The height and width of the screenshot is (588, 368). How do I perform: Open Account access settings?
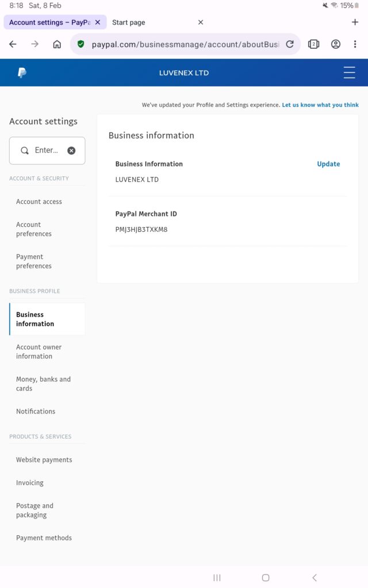coord(39,202)
